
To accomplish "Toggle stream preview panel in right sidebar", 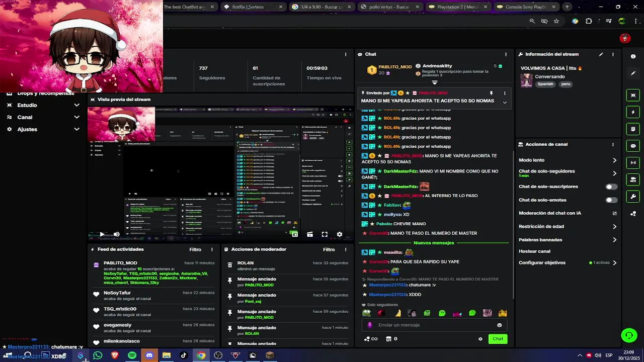I will (633, 95).
